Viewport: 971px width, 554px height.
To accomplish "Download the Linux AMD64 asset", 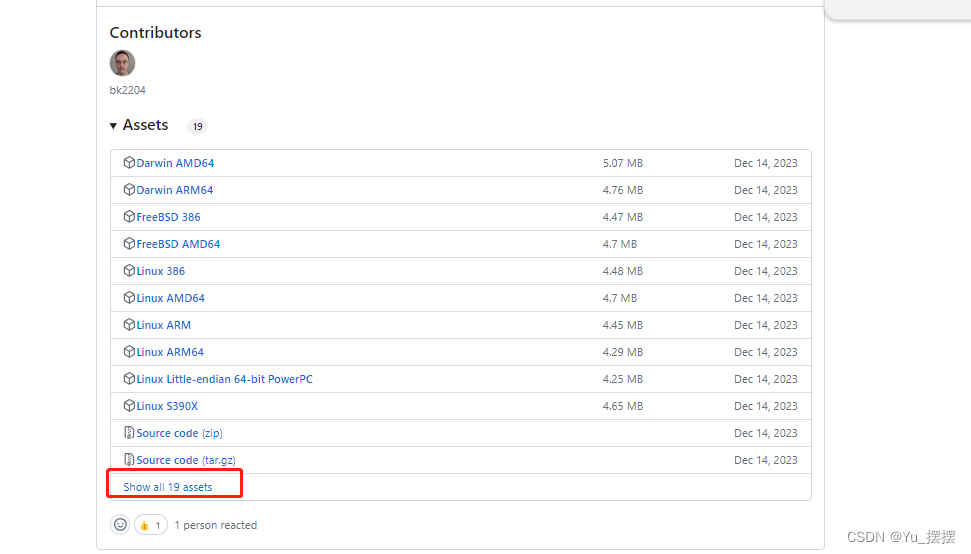I will (x=170, y=298).
